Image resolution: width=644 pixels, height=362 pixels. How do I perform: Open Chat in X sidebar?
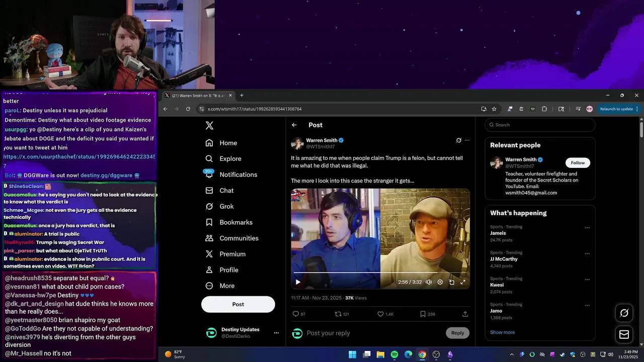[219, 191]
